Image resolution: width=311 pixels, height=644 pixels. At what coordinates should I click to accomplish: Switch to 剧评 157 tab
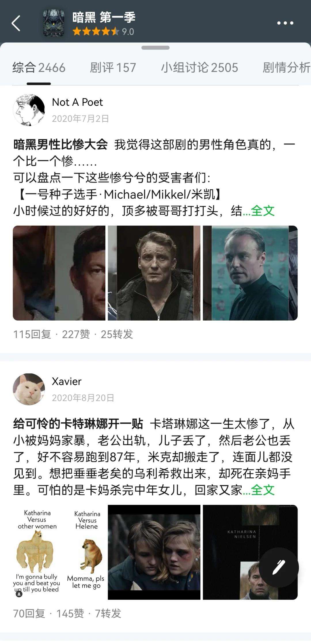[x=113, y=68]
